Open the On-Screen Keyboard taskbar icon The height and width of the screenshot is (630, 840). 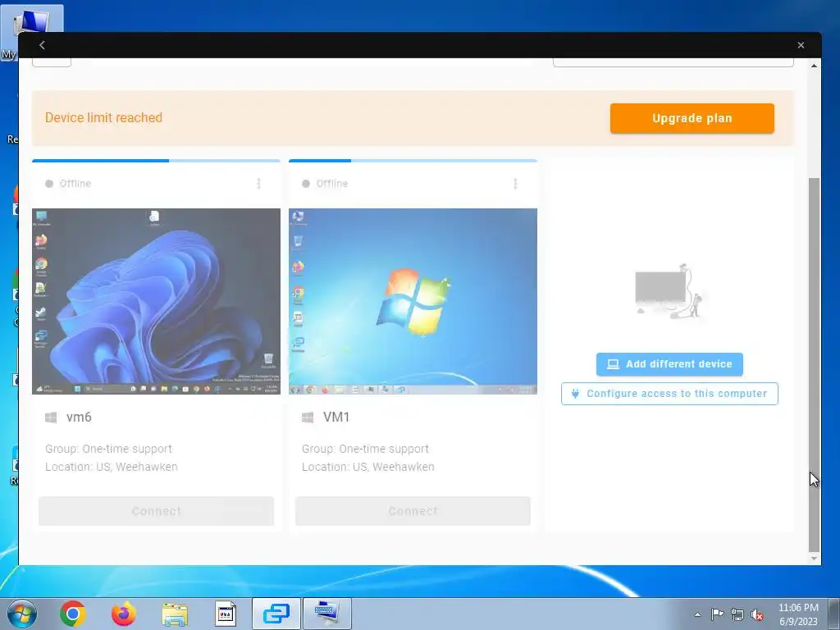[x=326, y=614]
